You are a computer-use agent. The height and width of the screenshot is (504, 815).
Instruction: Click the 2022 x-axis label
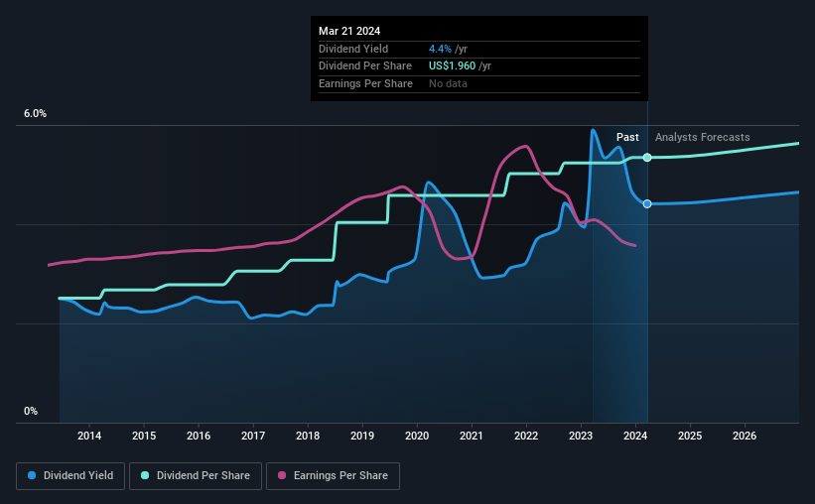(x=526, y=436)
